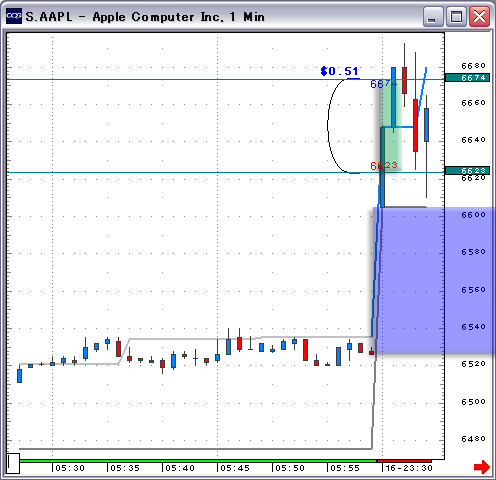Click the red session bar on time axis
This screenshot has height=480, width=496.
point(404,461)
